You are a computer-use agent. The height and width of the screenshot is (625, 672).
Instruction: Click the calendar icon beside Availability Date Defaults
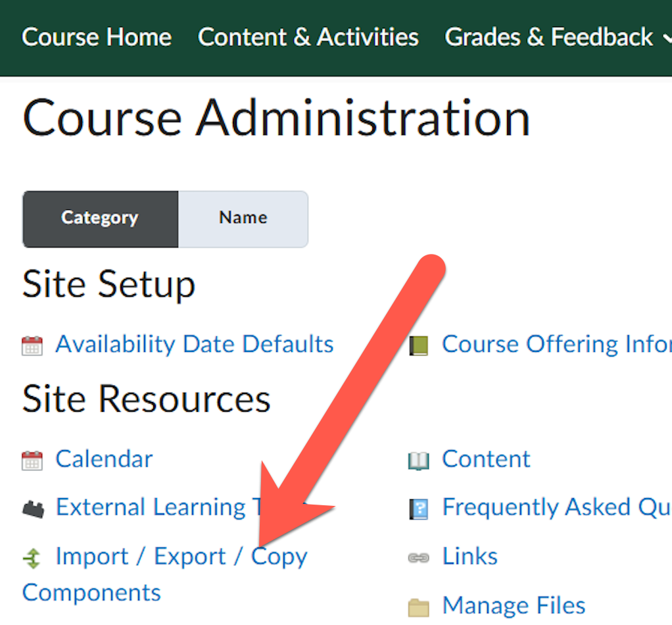pos(32,345)
